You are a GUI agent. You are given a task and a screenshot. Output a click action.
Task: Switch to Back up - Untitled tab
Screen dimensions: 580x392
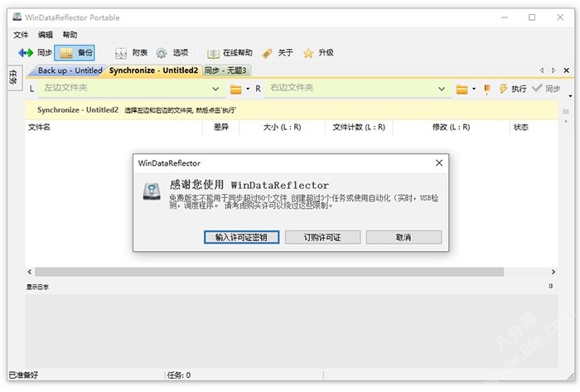click(x=70, y=70)
